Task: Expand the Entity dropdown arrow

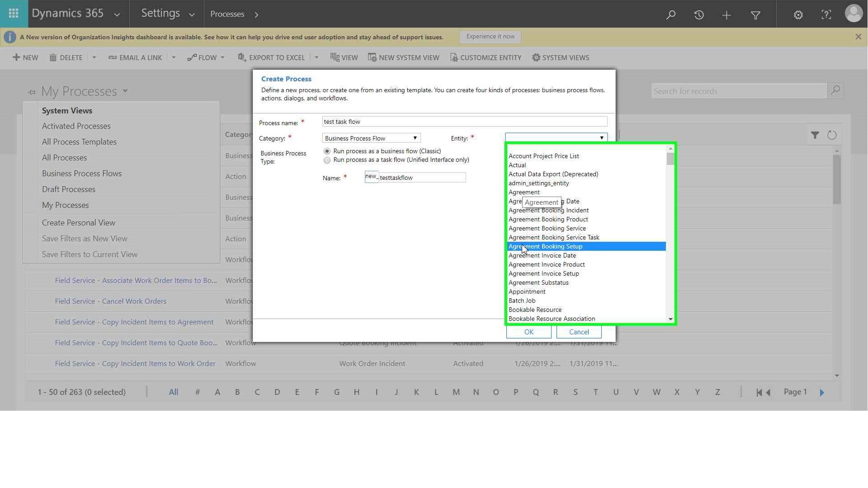Action: (x=601, y=138)
